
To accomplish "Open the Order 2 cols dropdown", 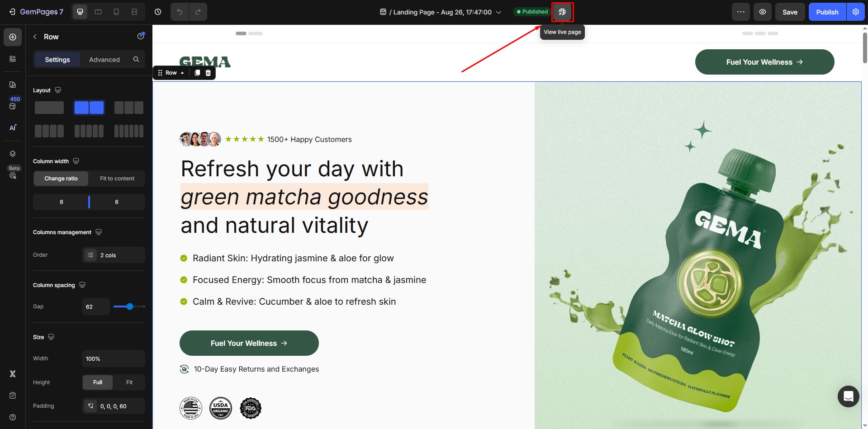I will (114, 255).
